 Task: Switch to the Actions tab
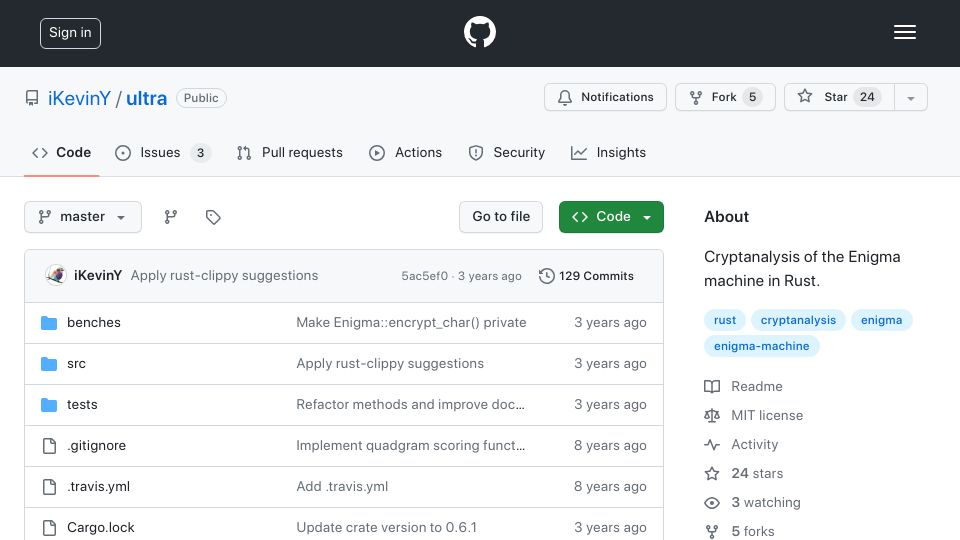[405, 152]
